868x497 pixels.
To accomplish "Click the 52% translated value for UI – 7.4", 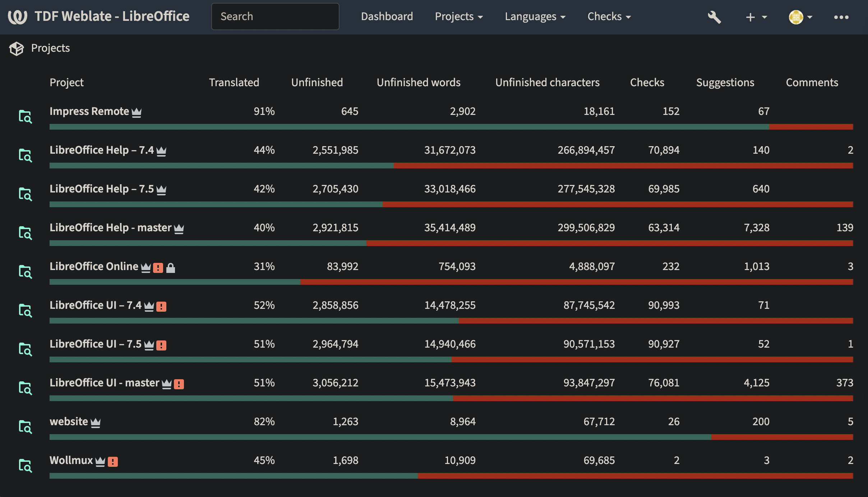I will 264,305.
